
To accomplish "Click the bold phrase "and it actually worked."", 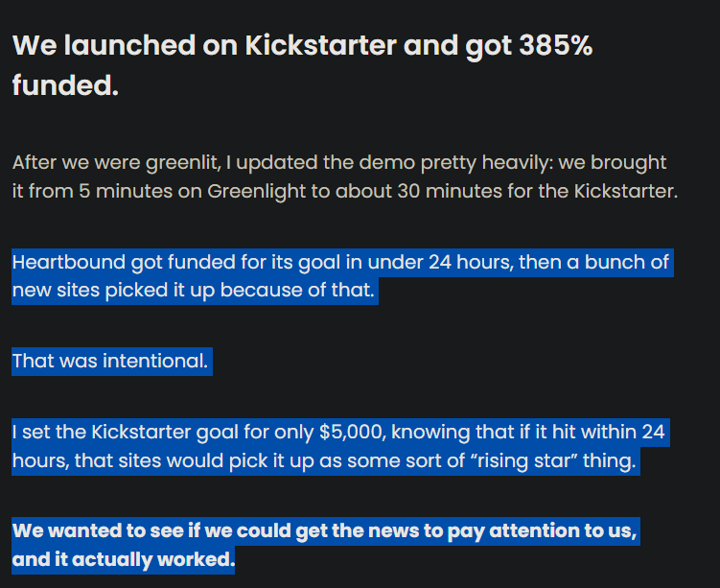I will coord(123,559).
